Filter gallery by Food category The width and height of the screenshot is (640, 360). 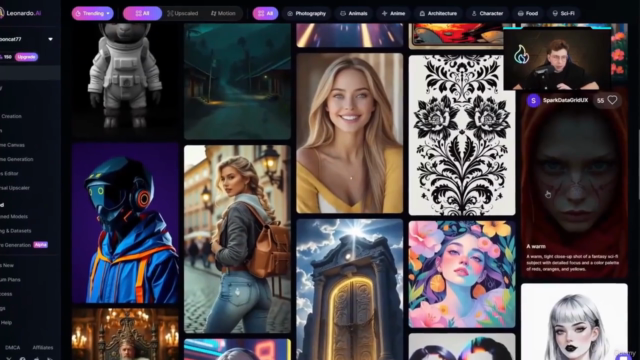528,13
